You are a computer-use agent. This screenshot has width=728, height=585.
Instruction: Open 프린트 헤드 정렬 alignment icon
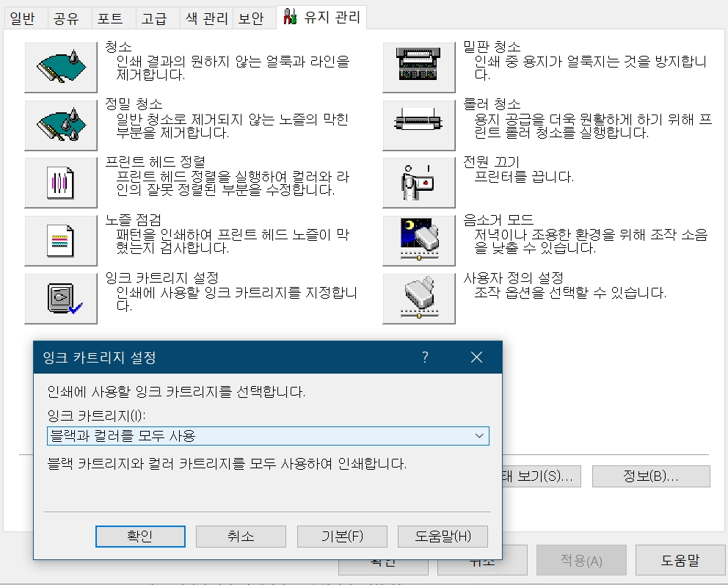pos(61,183)
